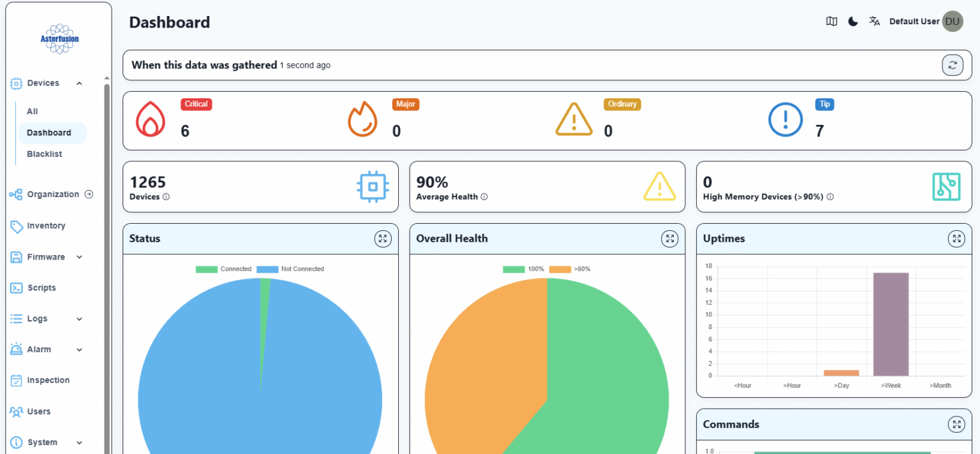This screenshot has height=454, width=980.
Task: Click the Average Health warning icon
Action: [x=660, y=187]
